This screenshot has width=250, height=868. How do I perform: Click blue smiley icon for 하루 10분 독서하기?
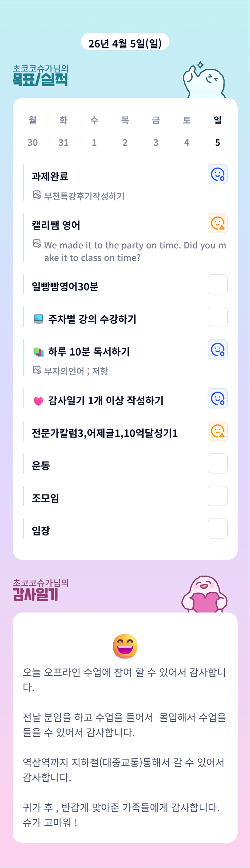tap(217, 350)
